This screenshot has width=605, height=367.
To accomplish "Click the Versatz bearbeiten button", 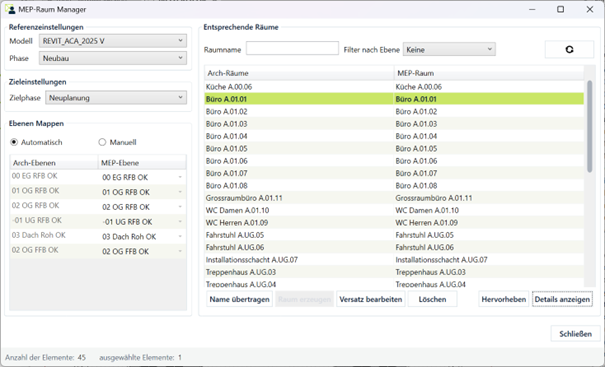I will click(371, 299).
